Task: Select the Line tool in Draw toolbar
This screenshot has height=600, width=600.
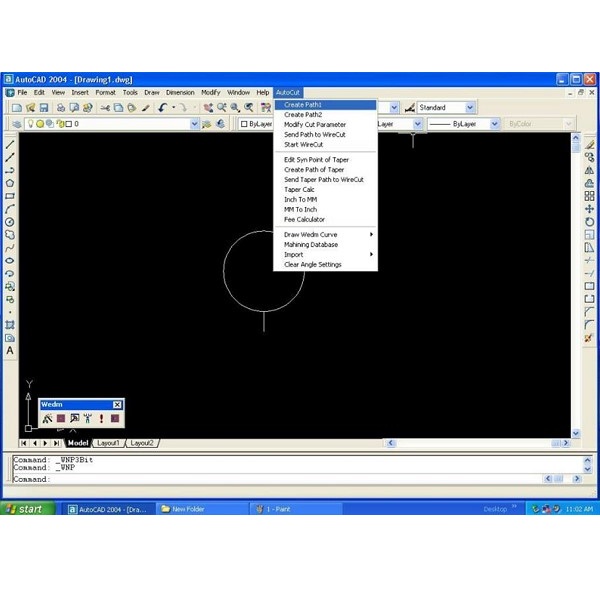Action: tap(10, 144)
